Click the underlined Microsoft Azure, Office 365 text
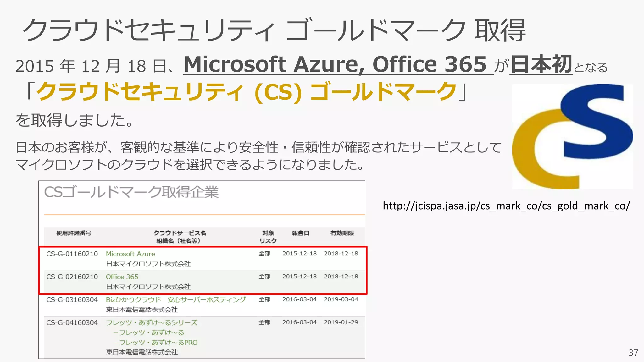The image size is (644, 362). tap(335, 64)
